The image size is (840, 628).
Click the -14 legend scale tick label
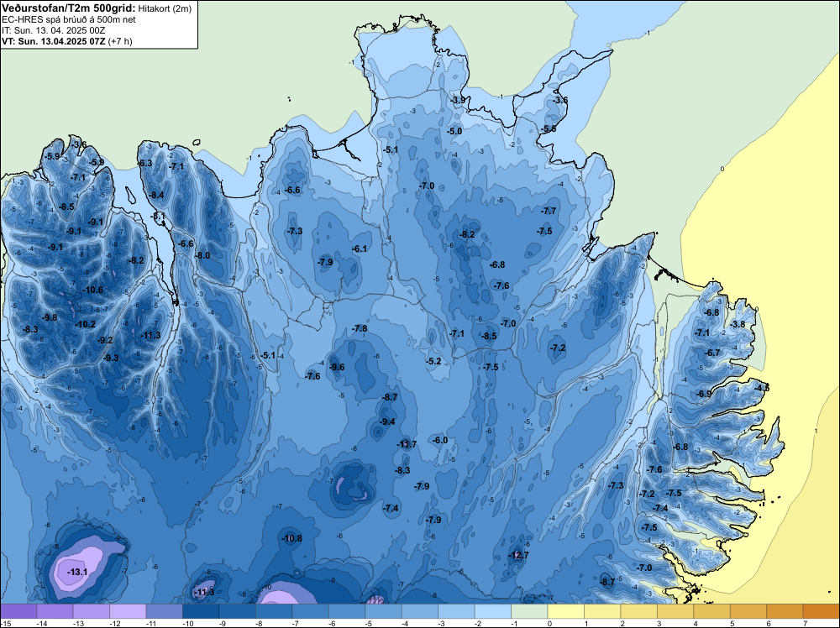click(42, 624)
